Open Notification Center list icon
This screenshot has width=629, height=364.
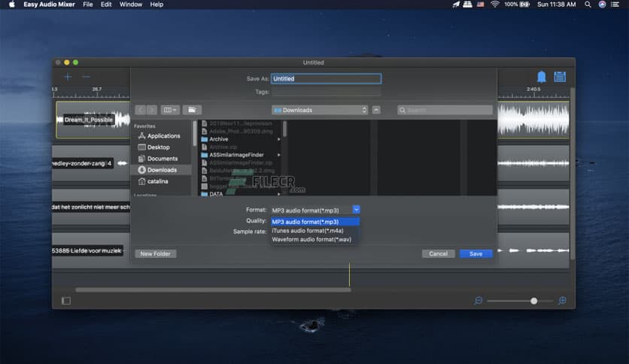[x=615, y=5]
